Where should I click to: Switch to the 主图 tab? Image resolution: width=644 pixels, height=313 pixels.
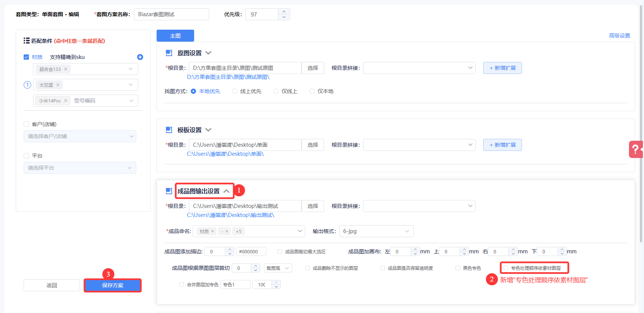175,36
